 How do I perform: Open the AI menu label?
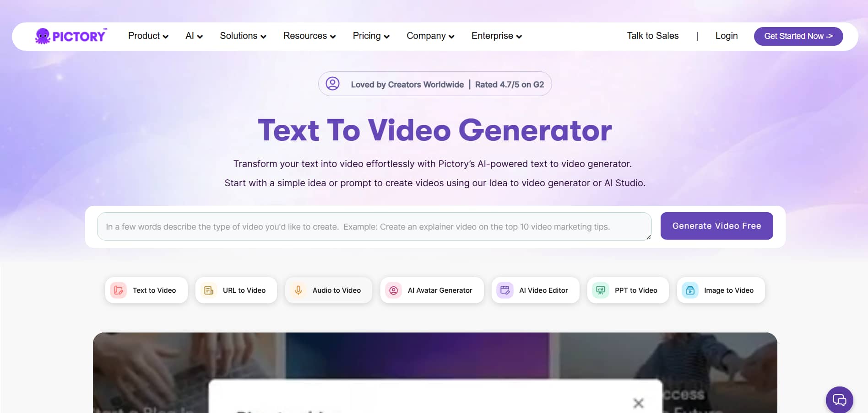tap(190, 36)
